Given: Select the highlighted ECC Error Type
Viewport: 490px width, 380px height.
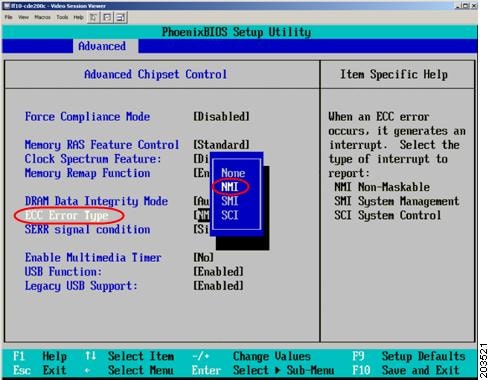Looking at the screenshot, I should pos(67,216).
